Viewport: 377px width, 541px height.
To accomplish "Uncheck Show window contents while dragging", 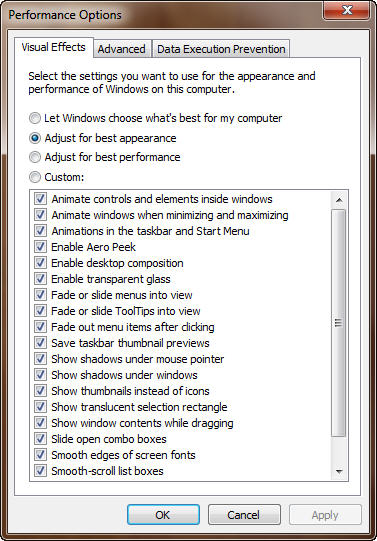I will 40,423.
